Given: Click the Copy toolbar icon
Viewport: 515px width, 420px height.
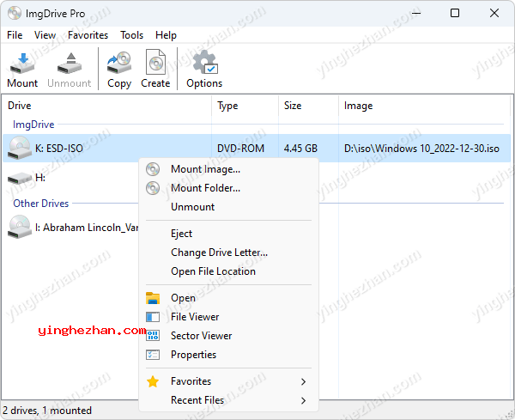Looking at the screenshot, I should coord(119,63).
